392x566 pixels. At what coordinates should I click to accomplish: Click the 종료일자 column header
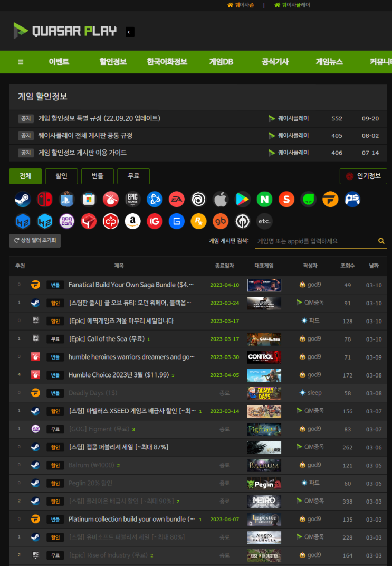(x=224, y=266)
